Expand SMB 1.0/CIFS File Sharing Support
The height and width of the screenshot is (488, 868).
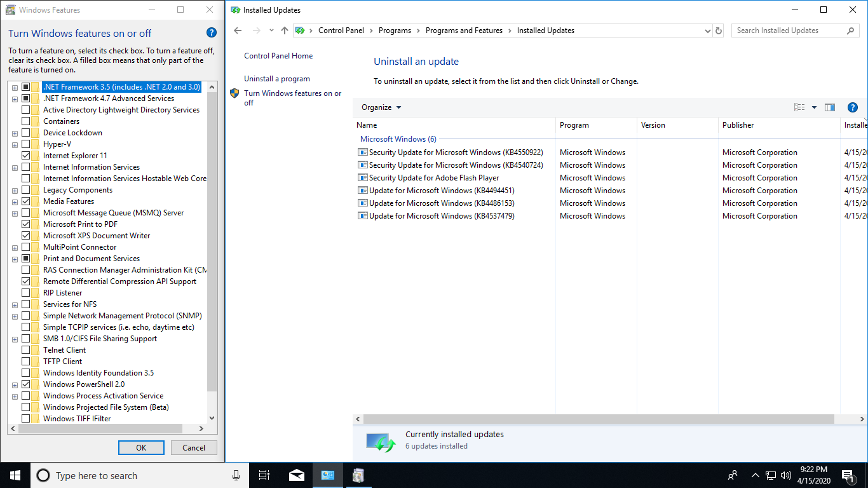coord(15,339)
